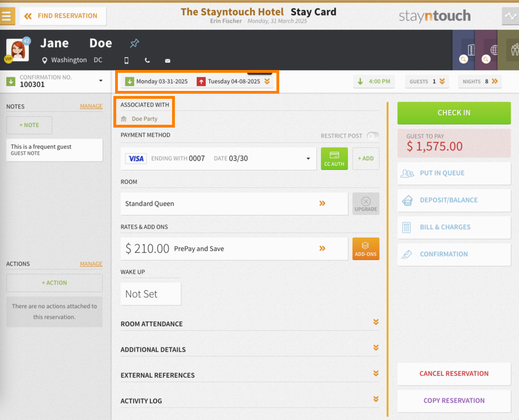Click Cancel Reservation
Screen dimensions: 519x420
(454, 374)
